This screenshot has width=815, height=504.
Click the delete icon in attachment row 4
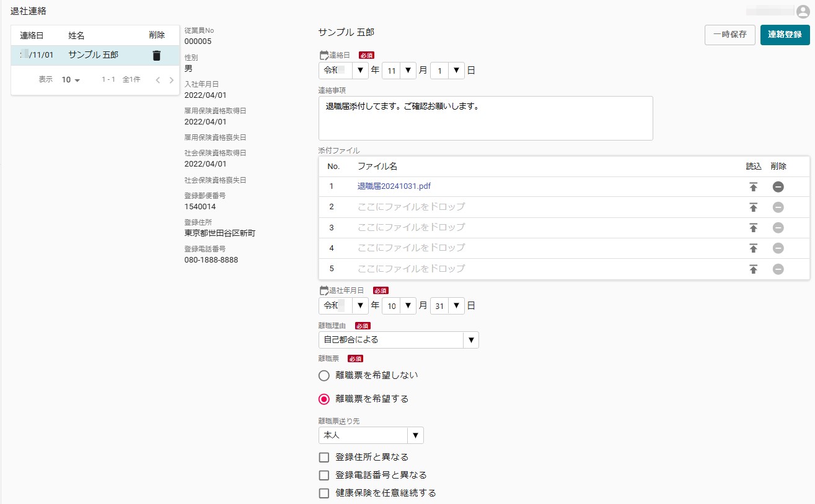[778, 248]
